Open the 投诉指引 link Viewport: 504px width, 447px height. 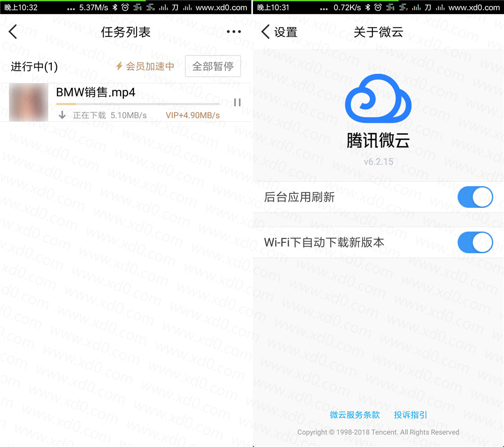(411, 415)
